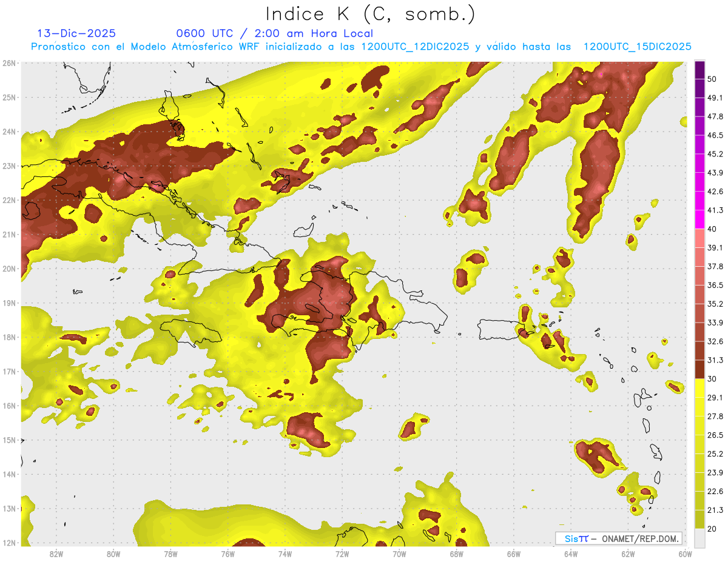
Task: Click the colorbar value '20'
Action: 712,529
